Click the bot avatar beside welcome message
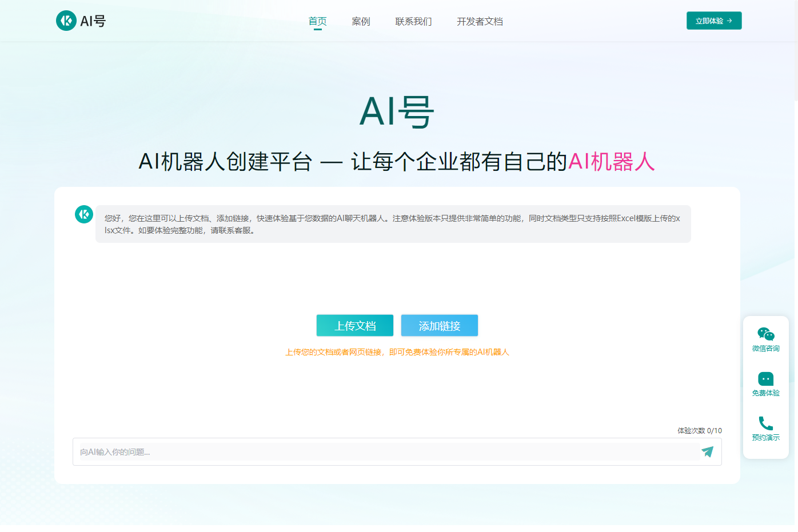 point(84,214)
